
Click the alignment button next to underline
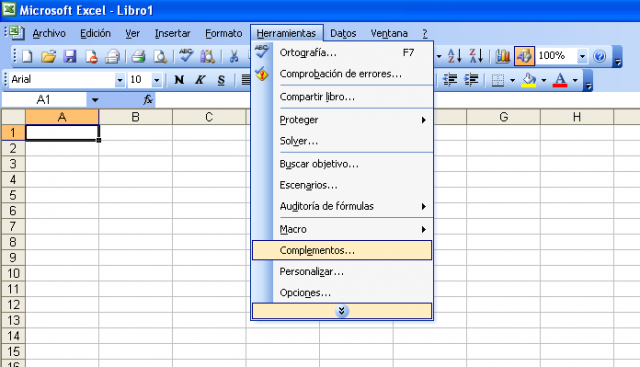[246, 80]
